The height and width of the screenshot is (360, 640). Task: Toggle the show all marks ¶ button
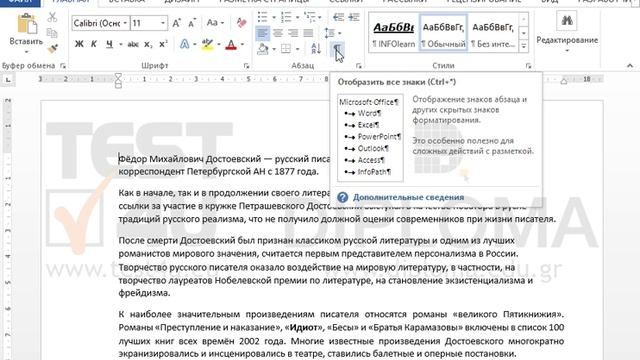click(x=337, y=49)
